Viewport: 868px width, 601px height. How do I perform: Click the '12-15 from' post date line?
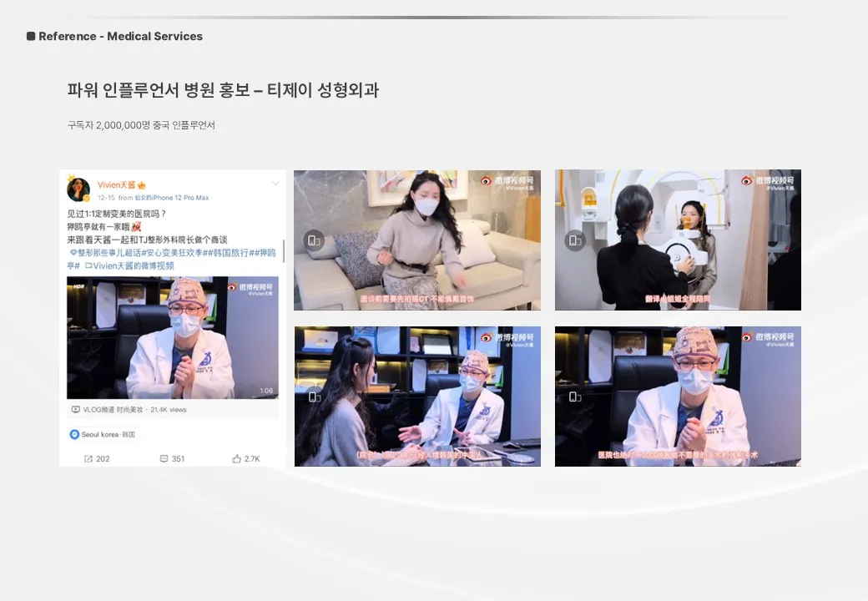115,198
